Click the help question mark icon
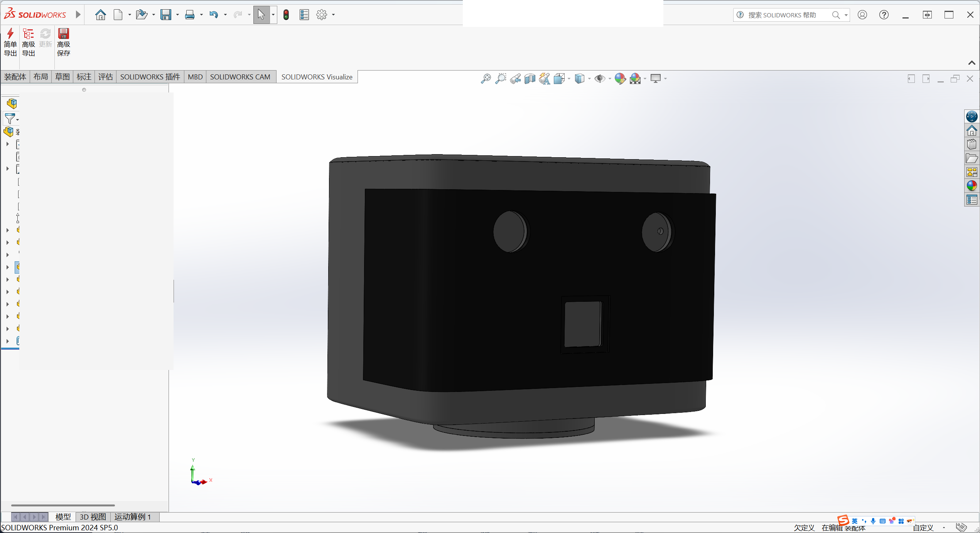The width and height of the screenshot is (980, 533). (x=884, y=15)
